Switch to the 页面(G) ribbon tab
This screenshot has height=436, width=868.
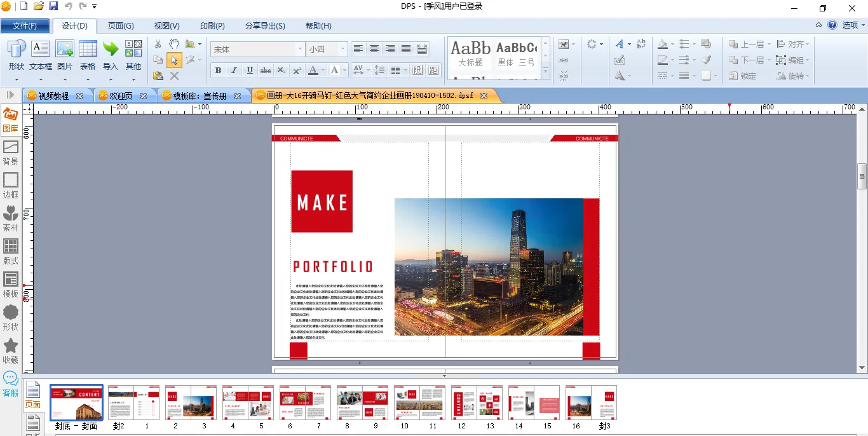coord(121,26)
